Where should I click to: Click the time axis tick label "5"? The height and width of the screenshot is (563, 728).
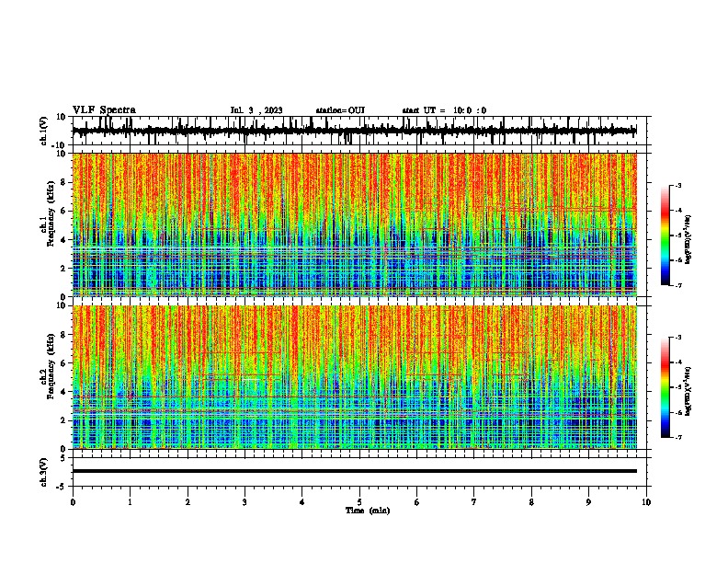(x=359, y=502)
